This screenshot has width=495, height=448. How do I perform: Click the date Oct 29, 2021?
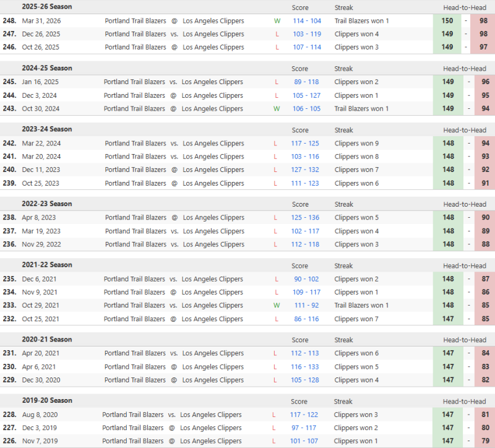40,306
